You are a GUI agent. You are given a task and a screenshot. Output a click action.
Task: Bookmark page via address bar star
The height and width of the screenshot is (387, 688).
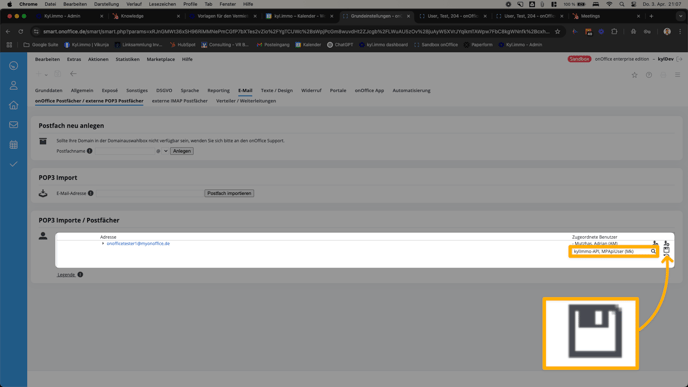click(x=557, y=32)
